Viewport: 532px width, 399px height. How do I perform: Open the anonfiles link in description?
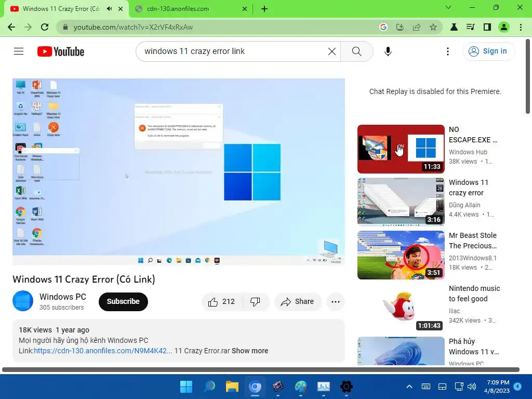103,351
